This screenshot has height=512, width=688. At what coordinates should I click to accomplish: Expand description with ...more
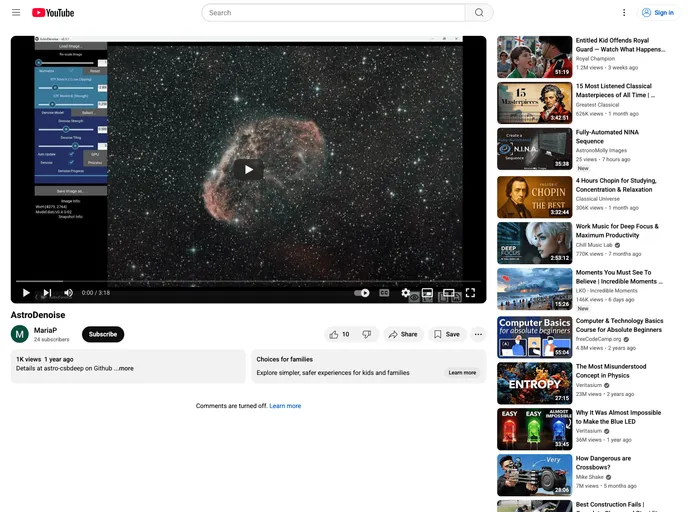pyautogui.click(x=124, y=368)
